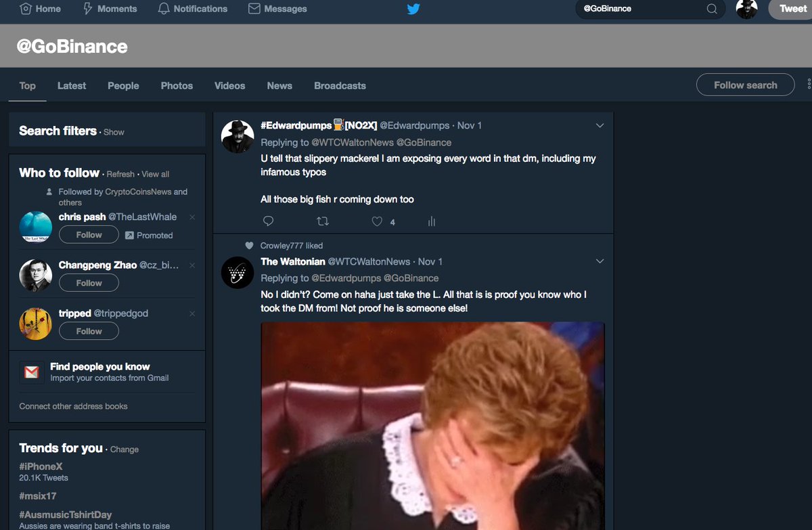Switch to the News tab
The height and width of the screenshot is (530, 812).
[x=279, y=85]
